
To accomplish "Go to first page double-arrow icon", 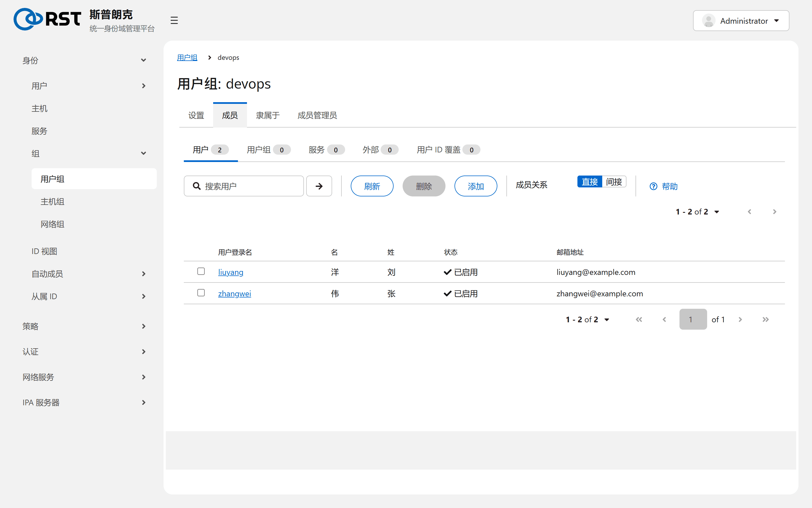I will (x=639, y=319).
